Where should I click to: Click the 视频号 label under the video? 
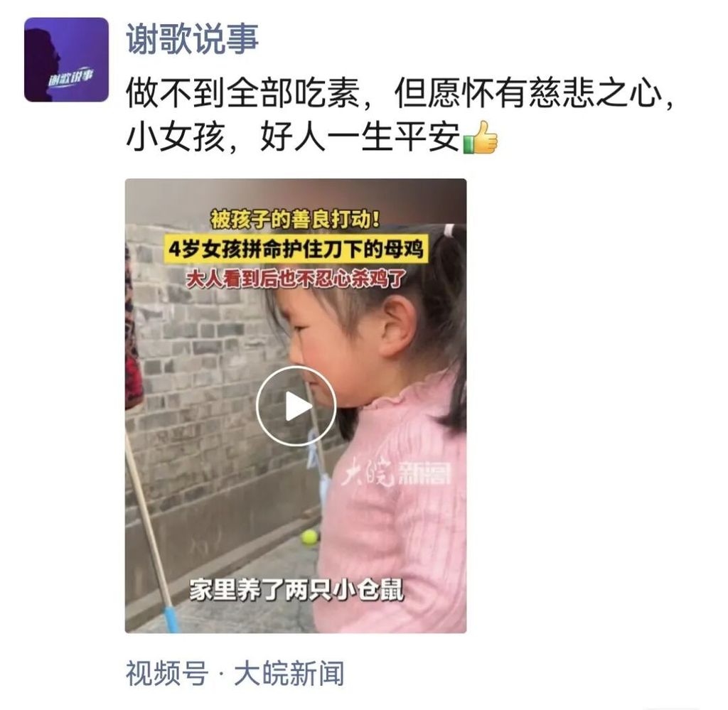pyautogui.click(x=166, y=673)
